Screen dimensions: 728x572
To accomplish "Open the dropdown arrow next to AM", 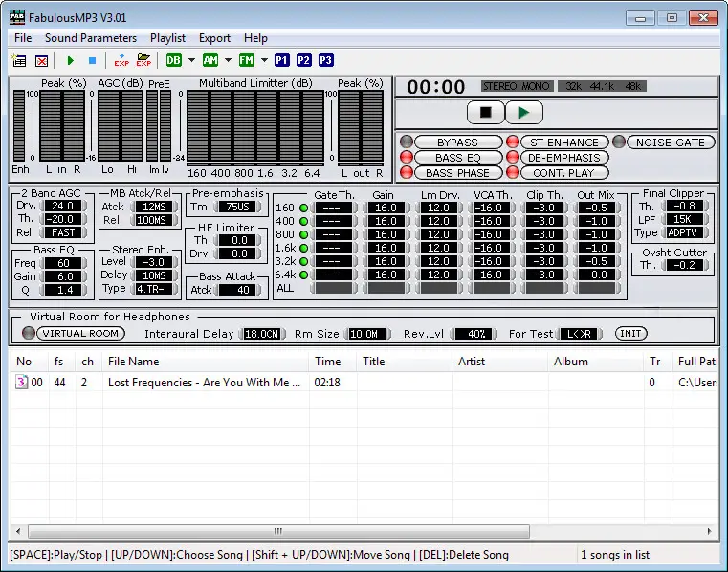I will [228, 60].
